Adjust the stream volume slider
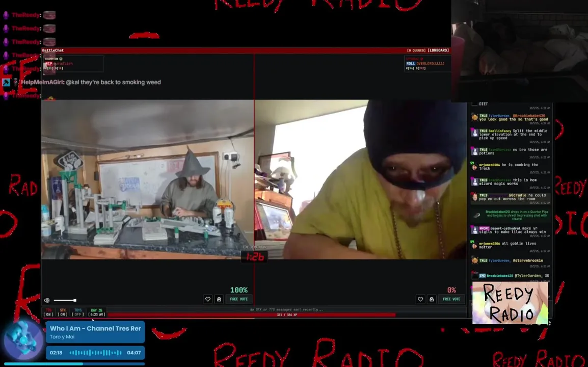 pyautogui.click(x=65, y=300)
